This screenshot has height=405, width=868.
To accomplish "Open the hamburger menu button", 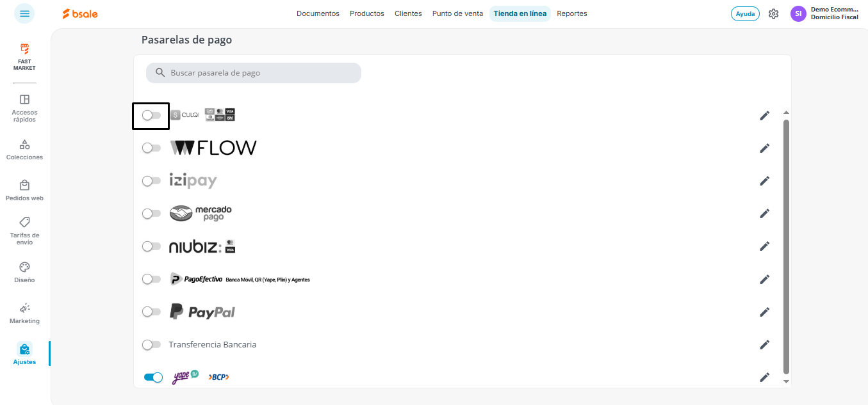I will coord(24,13).
